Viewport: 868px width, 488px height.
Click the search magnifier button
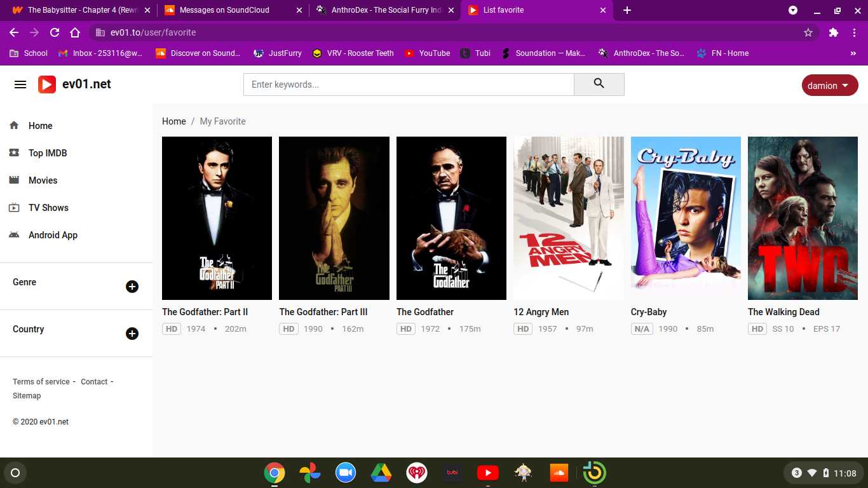[599, 84]
